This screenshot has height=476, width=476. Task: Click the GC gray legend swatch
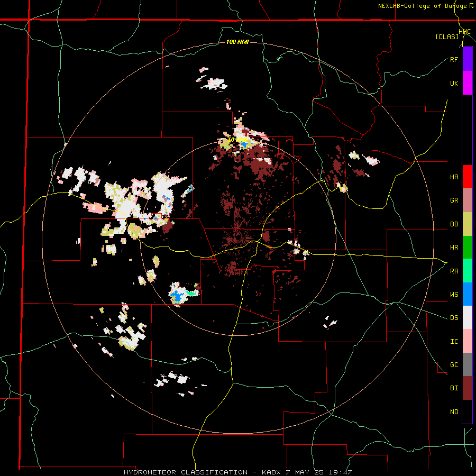click(467, 364)
